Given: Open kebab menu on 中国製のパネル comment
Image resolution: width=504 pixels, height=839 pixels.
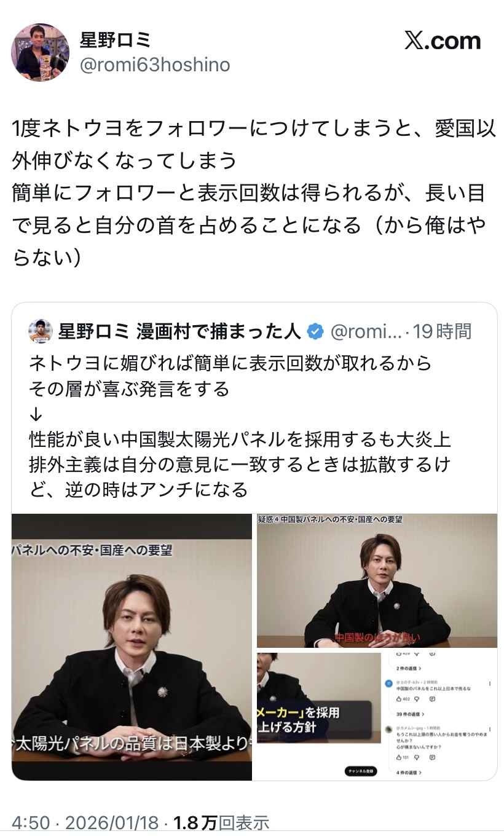Looking at the screenshot, I should pos(490,683).
